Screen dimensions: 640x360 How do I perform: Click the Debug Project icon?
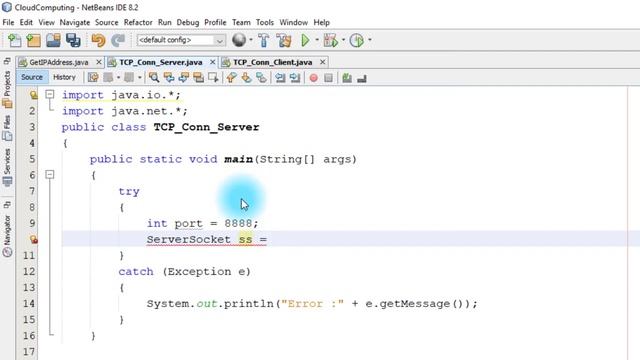(331, 40)
